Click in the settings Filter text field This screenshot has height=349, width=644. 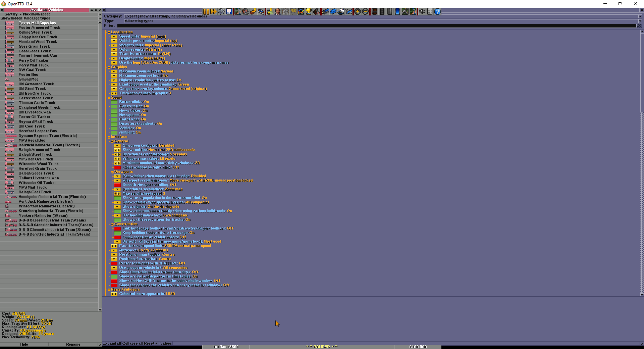[376, 26]
